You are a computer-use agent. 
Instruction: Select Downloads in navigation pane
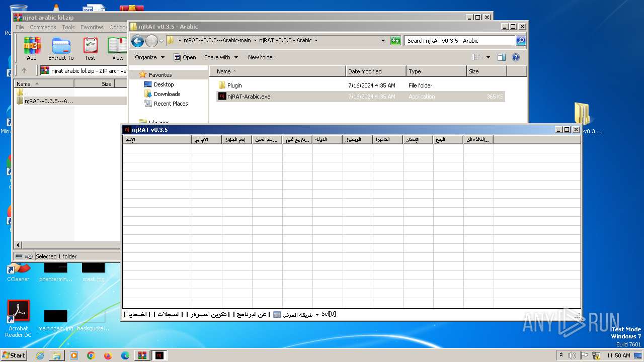click(167, 94)
